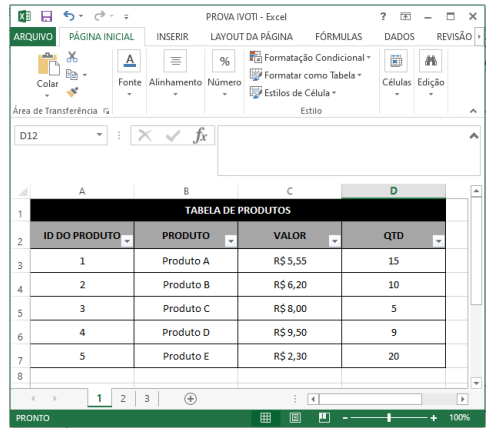Collapse the ribbon with the caret
The height and width of the screenshot is (430, 493).
tap(473, 111)
